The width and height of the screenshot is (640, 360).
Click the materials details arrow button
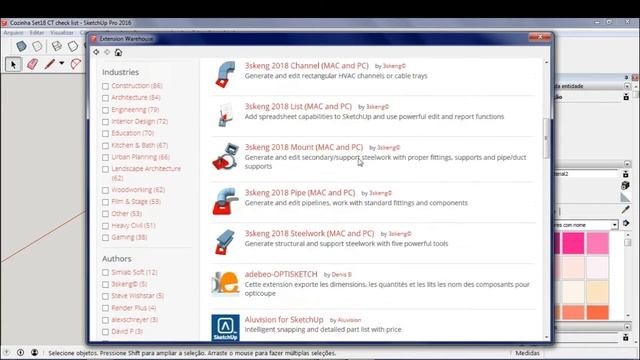pos(626,224)
